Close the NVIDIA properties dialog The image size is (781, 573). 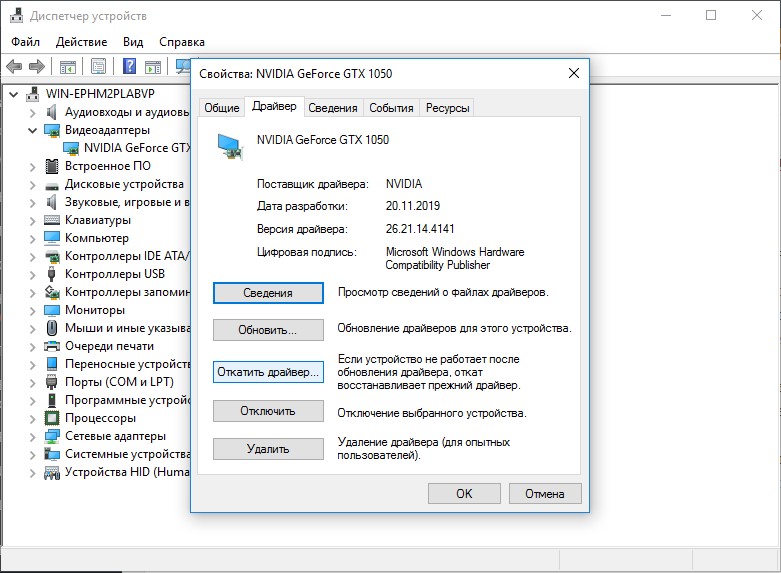click(x=574, y=74)
